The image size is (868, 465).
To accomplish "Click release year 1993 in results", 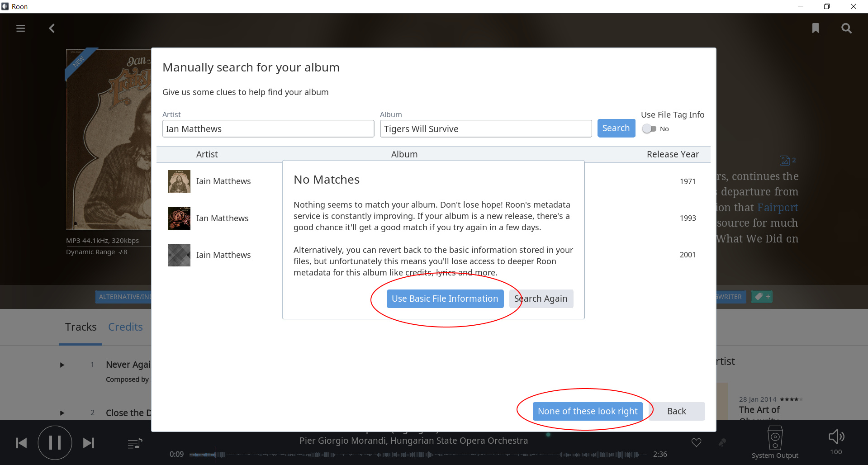I will [688, 218].
